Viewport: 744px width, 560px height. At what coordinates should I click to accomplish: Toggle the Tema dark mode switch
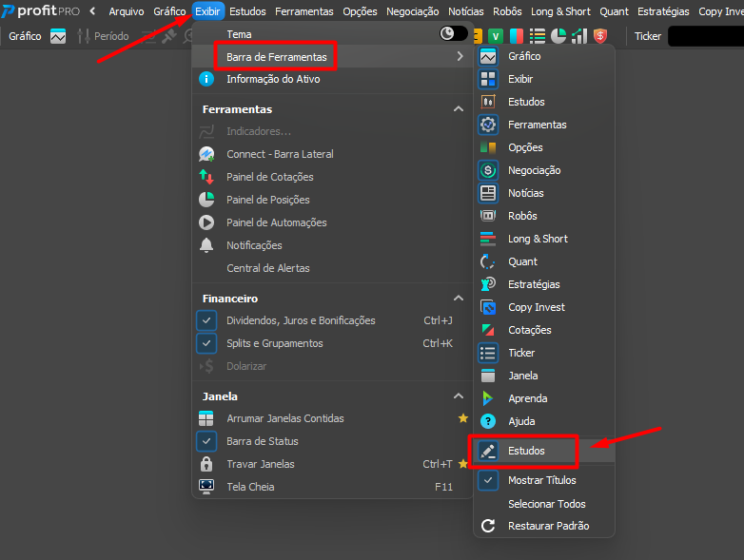pyautogui.click(x=453, y=33)
